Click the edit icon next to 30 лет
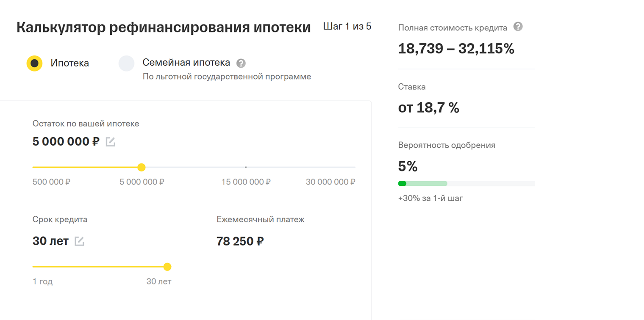The image size is (644, 320). (79, 241)
